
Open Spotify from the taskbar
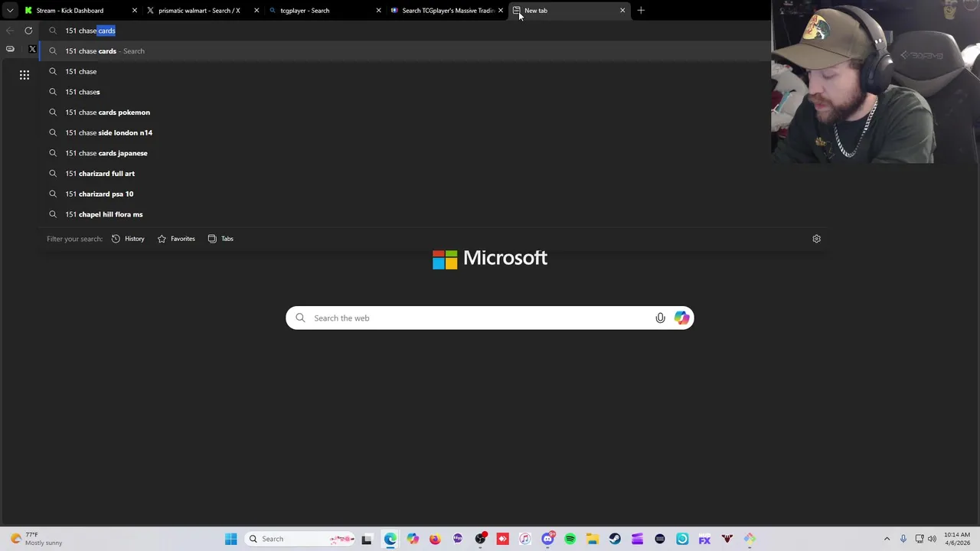click(570, 539)
